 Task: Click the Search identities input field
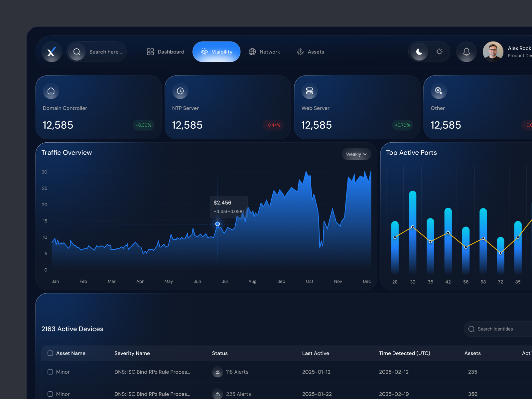[x=499, y=329]
